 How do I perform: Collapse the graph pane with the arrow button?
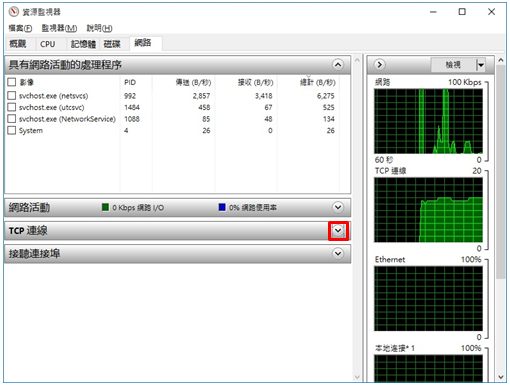(x=379, y=64)
